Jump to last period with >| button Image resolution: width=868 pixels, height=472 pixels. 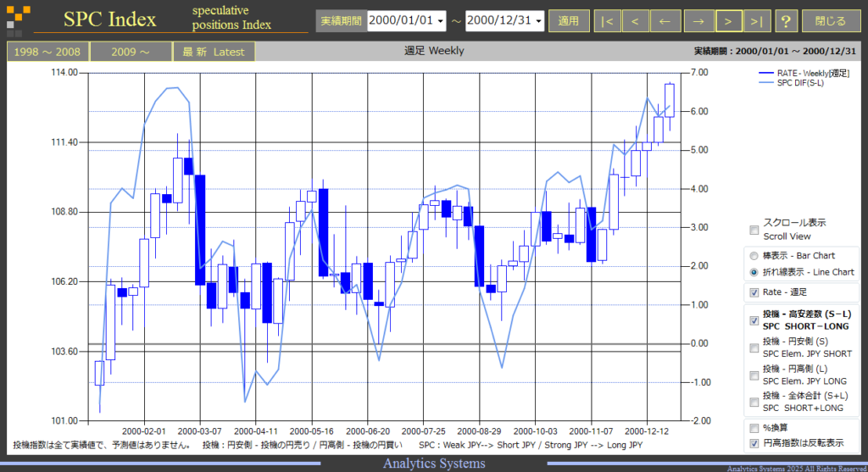[756, 21]
